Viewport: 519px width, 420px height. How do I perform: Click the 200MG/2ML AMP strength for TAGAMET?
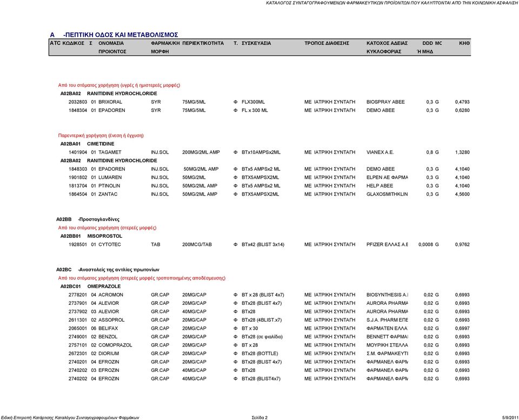click(201, 152)
